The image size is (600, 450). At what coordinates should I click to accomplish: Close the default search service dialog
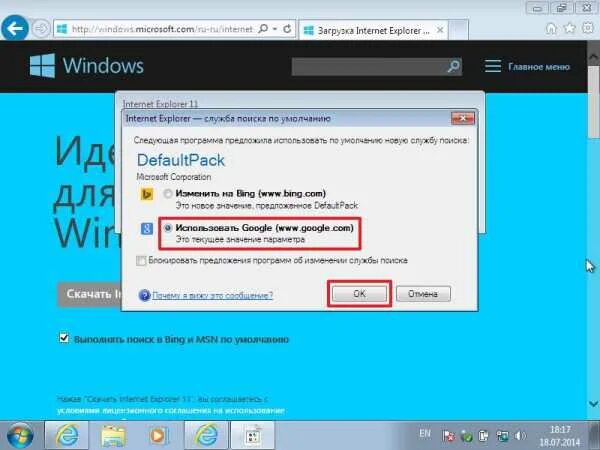[x=463, y=118]
